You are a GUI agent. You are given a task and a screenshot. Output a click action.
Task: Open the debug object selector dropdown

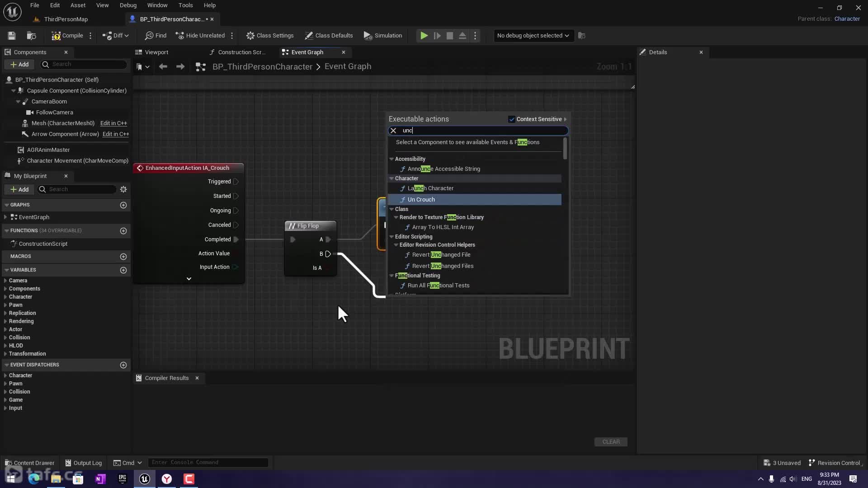533,36
